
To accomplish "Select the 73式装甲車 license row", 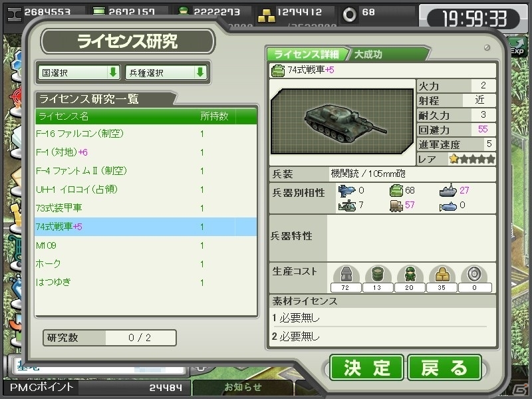I will 146,207.
